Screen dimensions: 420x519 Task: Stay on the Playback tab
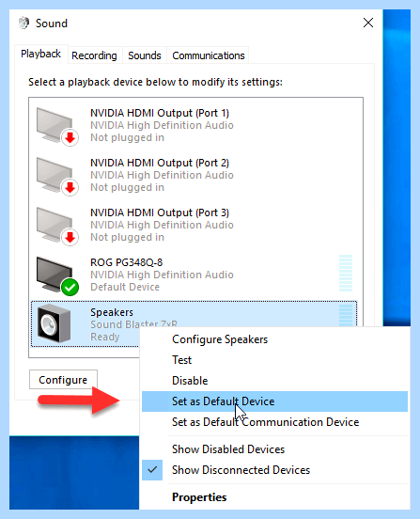click(41, 54)
